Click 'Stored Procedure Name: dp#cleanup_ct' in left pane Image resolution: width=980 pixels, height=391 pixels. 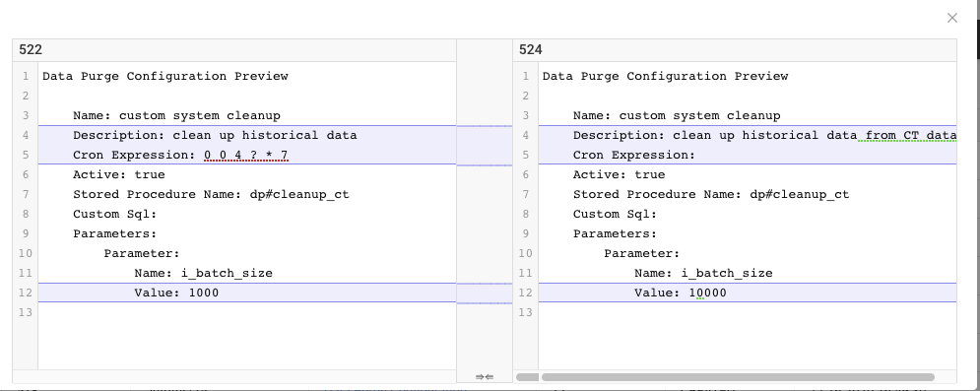pos(211,194)
